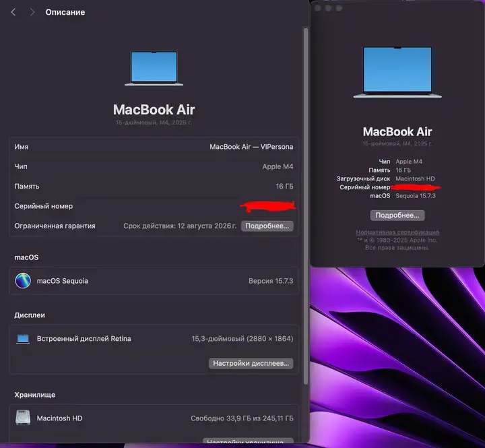Image resolution: width=485 pixels, height=448 pixels.
Task: Click the macOS Sequoia name text
Action: click(63, 281)
